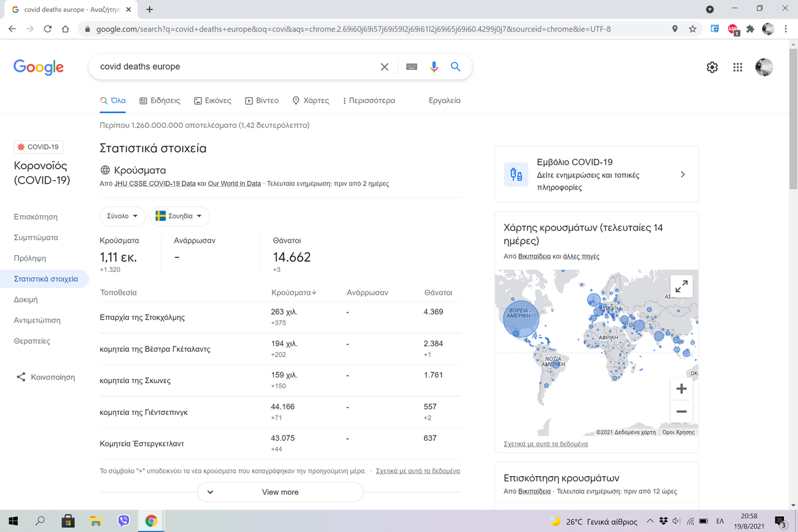798x532 pixels.
Task: Share via the Κοινοποίηση button
Action: (x=45, y=377)
